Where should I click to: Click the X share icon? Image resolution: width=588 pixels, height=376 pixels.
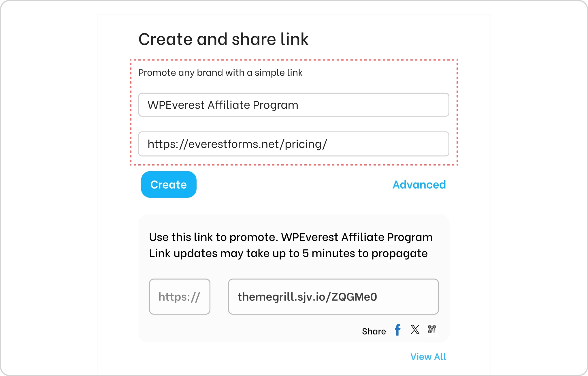click(x=415, y=329)
